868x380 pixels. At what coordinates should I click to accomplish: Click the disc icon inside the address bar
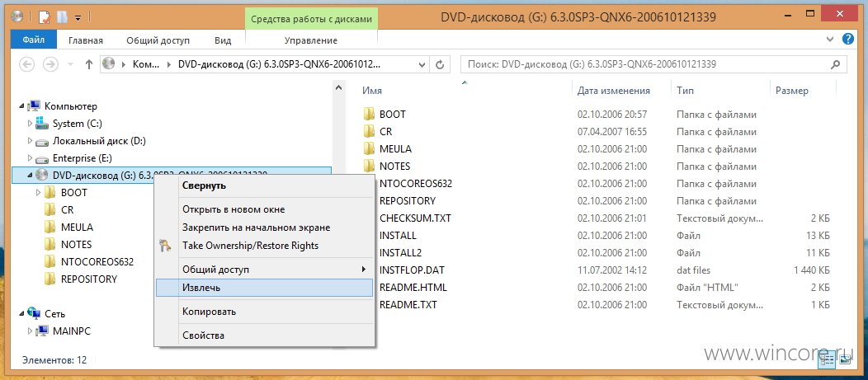[x=109, y=63]
